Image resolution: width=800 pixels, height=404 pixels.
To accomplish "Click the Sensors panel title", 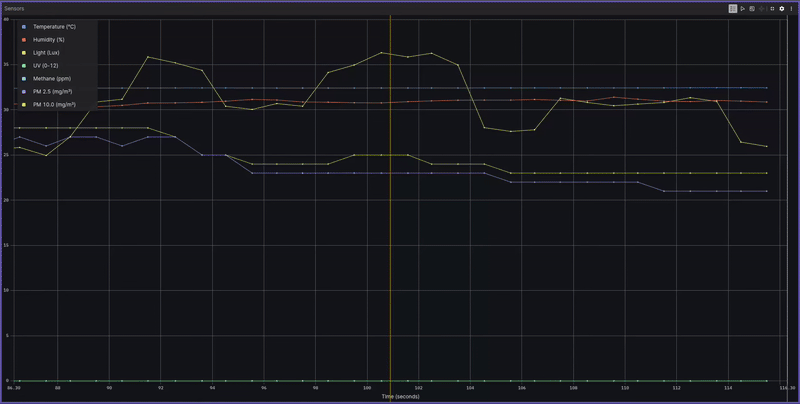I will coord(15,8).
